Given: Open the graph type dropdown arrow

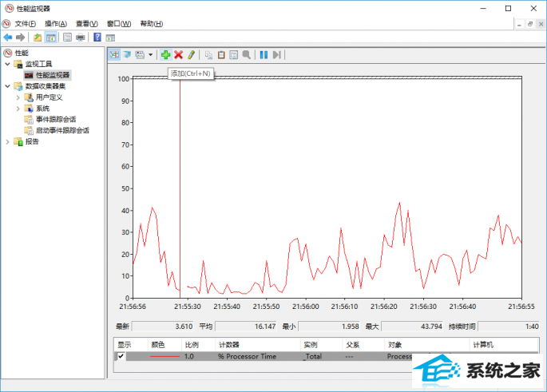Looking at the screenshot, I should [x=151, y=54].
